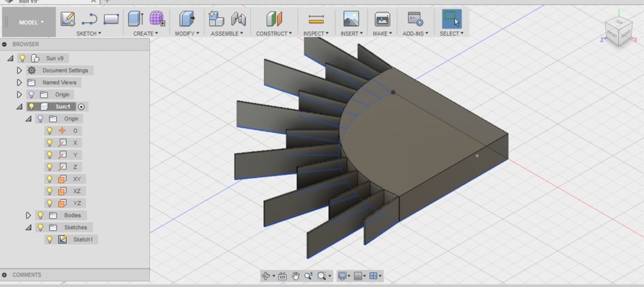Pick the sketch Rectangle tool icon
Viewport: 644px width, 287px height.
111,19
